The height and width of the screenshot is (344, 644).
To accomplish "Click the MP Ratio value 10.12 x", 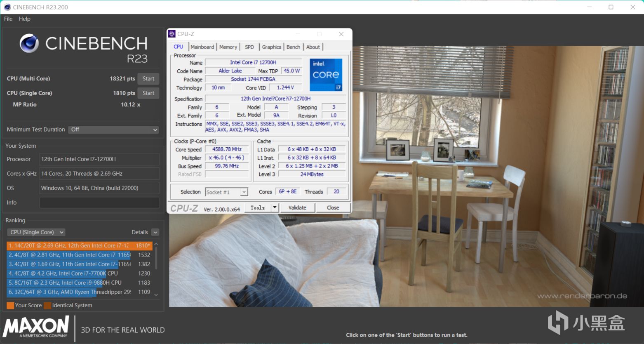I will [x=131, y=105].
